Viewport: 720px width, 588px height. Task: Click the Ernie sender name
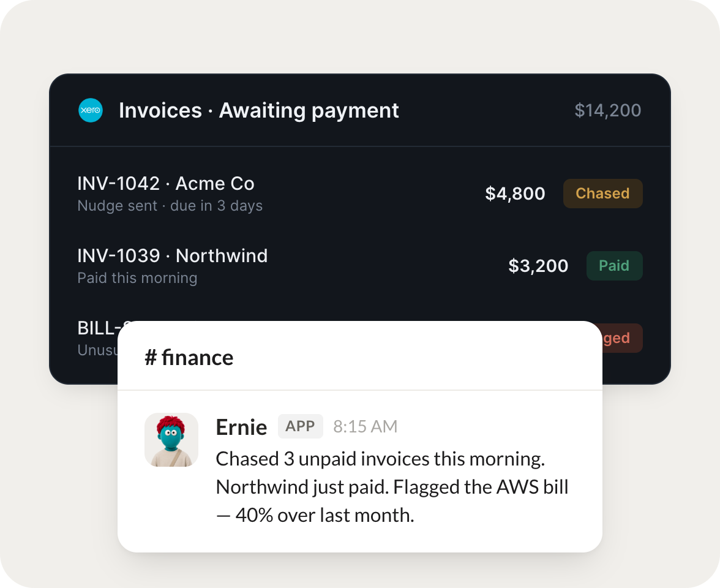pyautogui.click(x=241, y=428)
